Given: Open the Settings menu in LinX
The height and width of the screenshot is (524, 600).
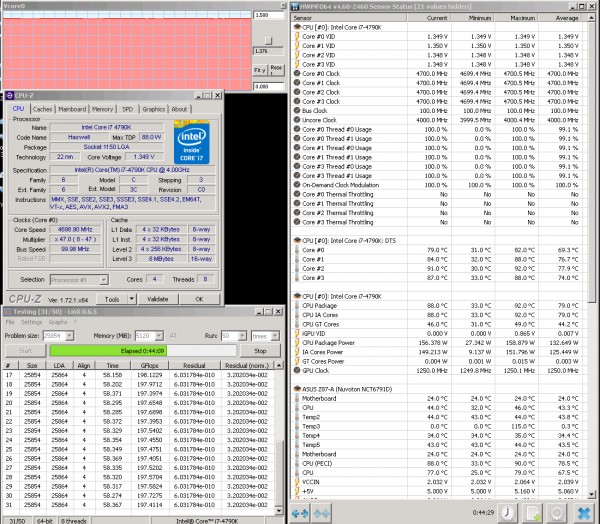Looking at the screenshot, I should click(x=31, y=322).
